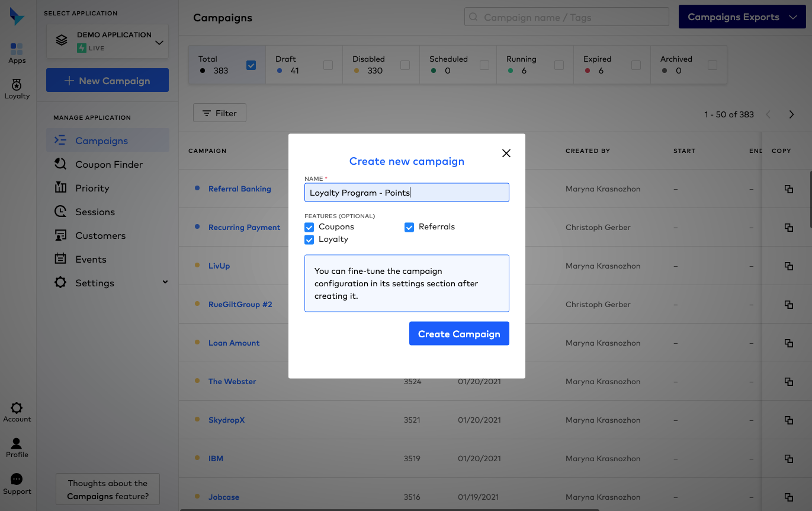The height and width of the screenshot is (511, 812).
Task: Click the copy icon for Referral Banking row
Action: tap(788, 189)
